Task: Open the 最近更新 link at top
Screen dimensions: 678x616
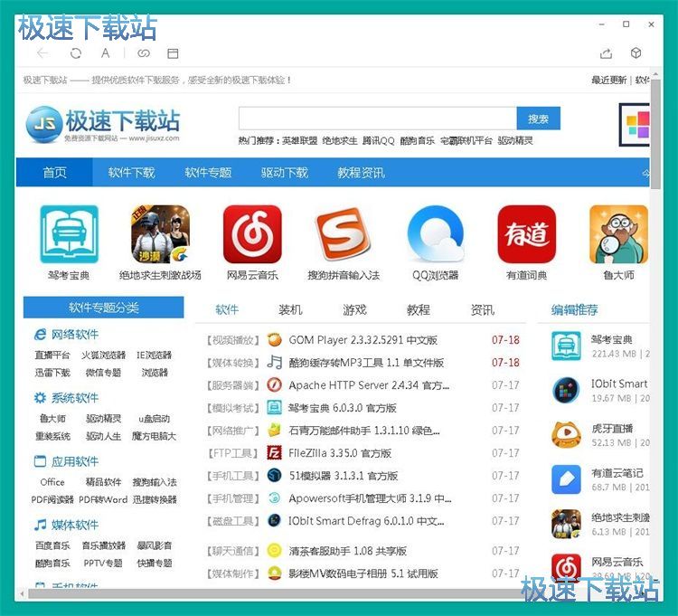Action: (x=608, y=80)
